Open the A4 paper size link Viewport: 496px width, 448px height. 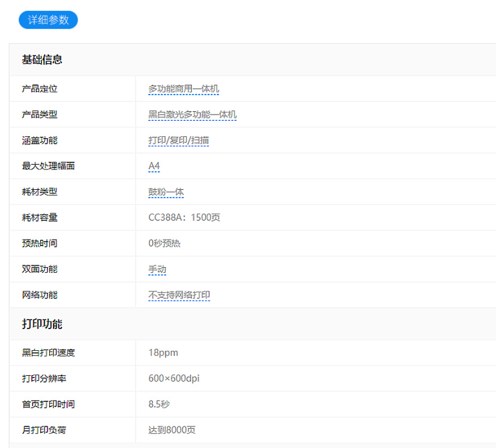point(154,166)
